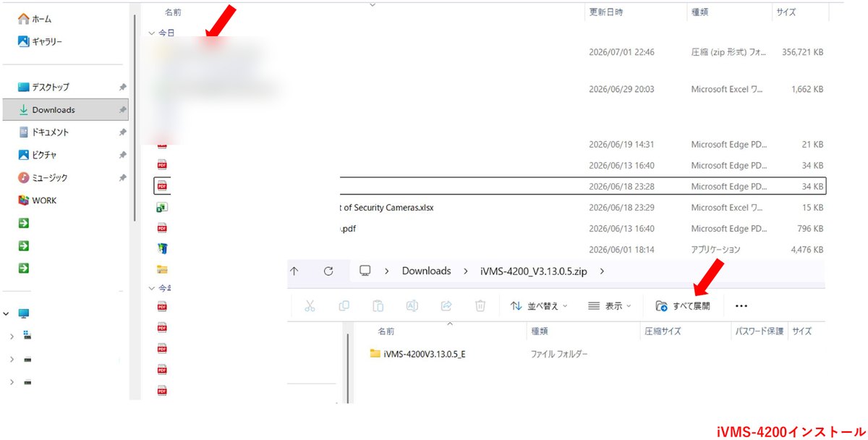This screenshot has width=868, height=440.
Task: Collapse the PC tree node chevron
Action: 6,313
